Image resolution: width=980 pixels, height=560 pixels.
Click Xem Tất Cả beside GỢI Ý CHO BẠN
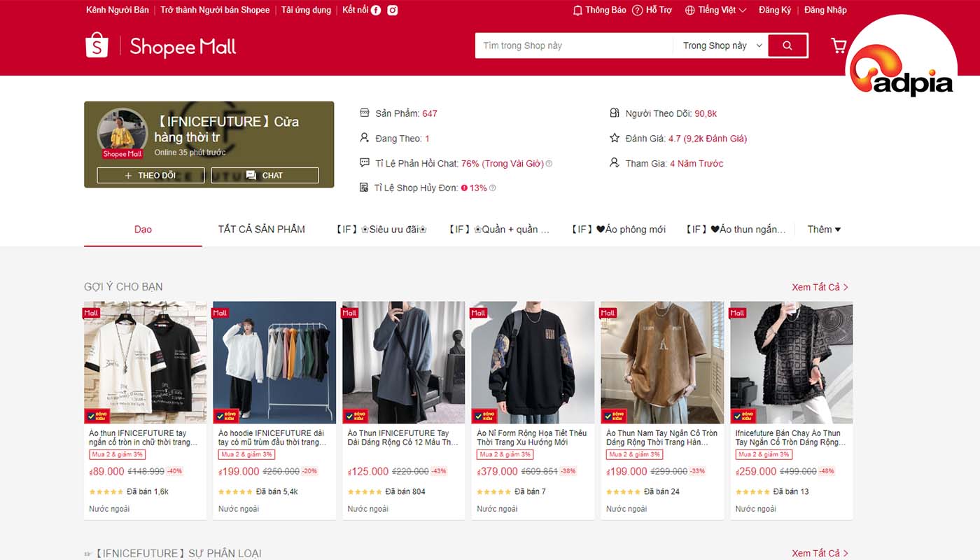(820, 287)
